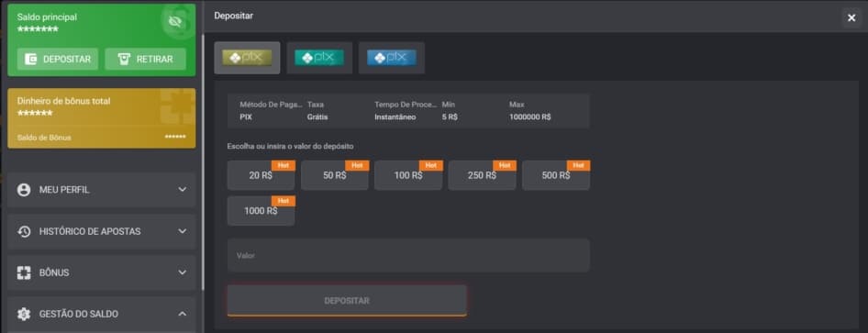Click the wallet icon on DEPOSITAR button
The image size is (868, 333).
point(31,60)
